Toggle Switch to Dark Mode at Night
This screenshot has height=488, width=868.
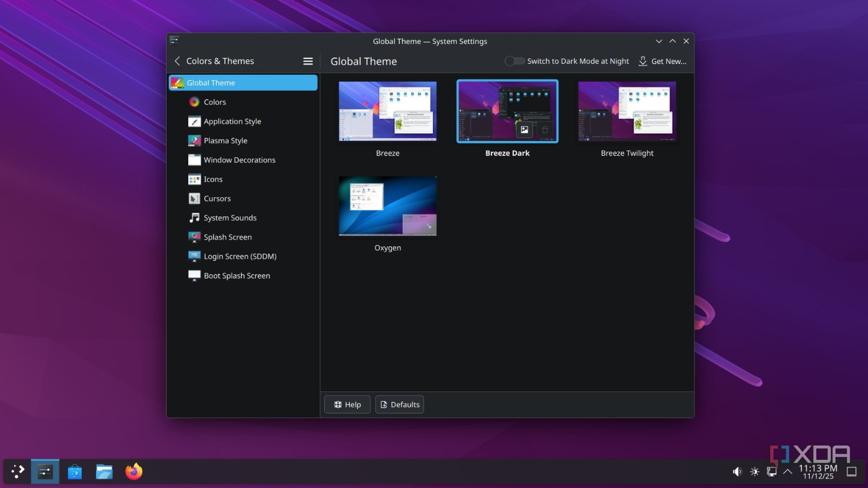(514, 61)
